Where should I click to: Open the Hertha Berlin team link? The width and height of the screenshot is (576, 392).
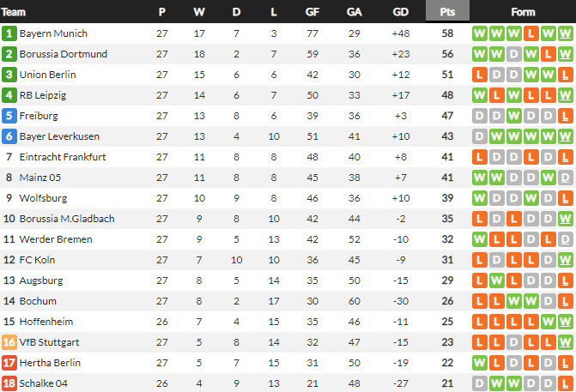tap(52, 363)
